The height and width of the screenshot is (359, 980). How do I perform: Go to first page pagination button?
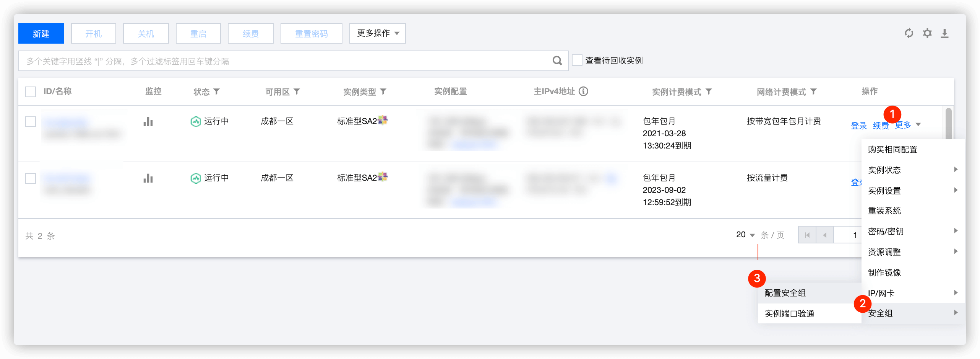(x=807, y=235)
